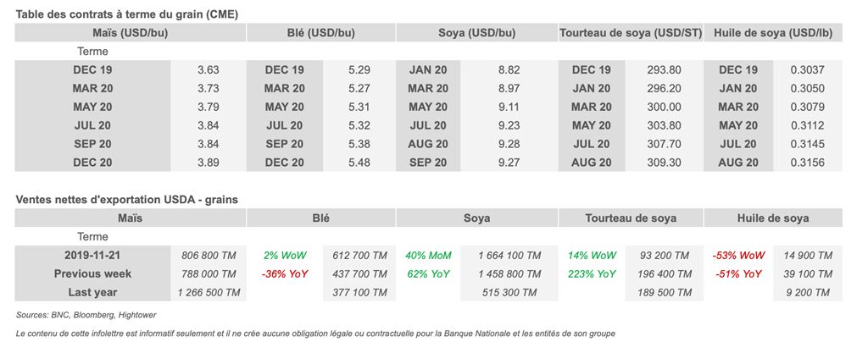Viewport: 868px width, 353px height.
Task: Click the Huile de soya (USD/lb) header
Action: pyautogui.click(x=773, y=33)
